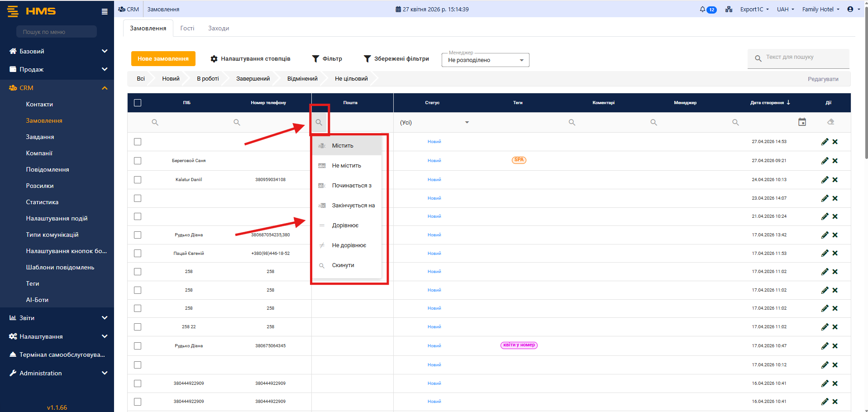
Task: Open the Менеджер dropdown showing Не розподілено
Action: coord(485,60)
